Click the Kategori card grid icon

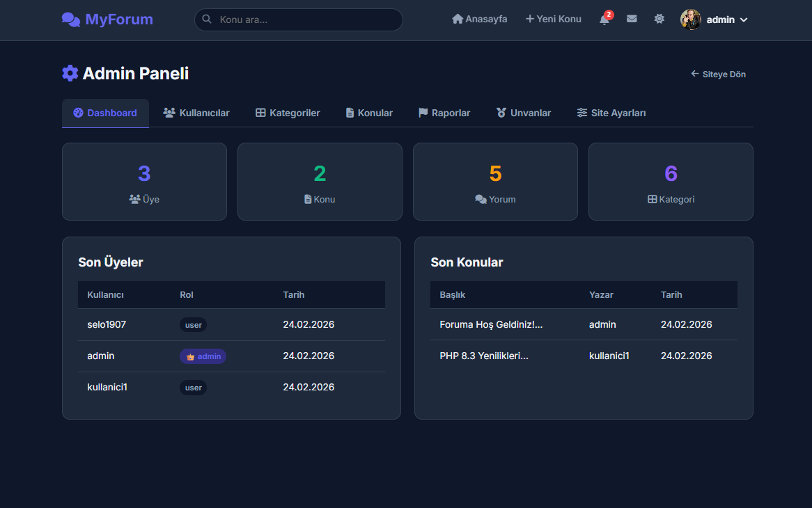[x=653, y=199]
